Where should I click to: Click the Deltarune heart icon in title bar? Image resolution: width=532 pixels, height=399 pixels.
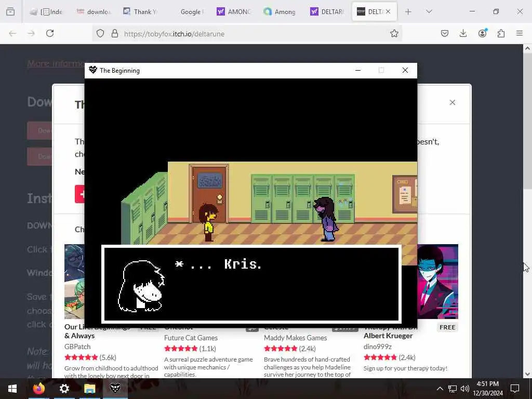coord(92,70)
